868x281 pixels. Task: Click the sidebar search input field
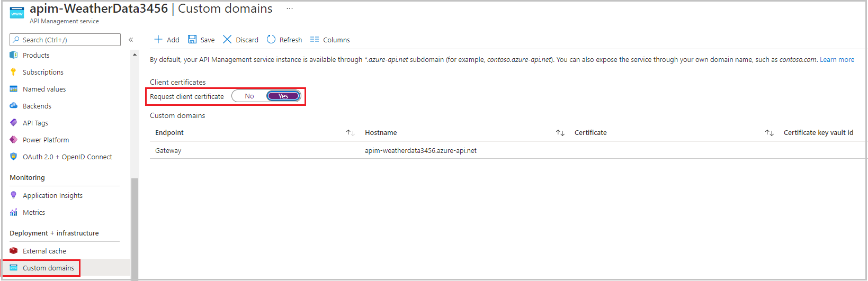(x=65, y=40)
